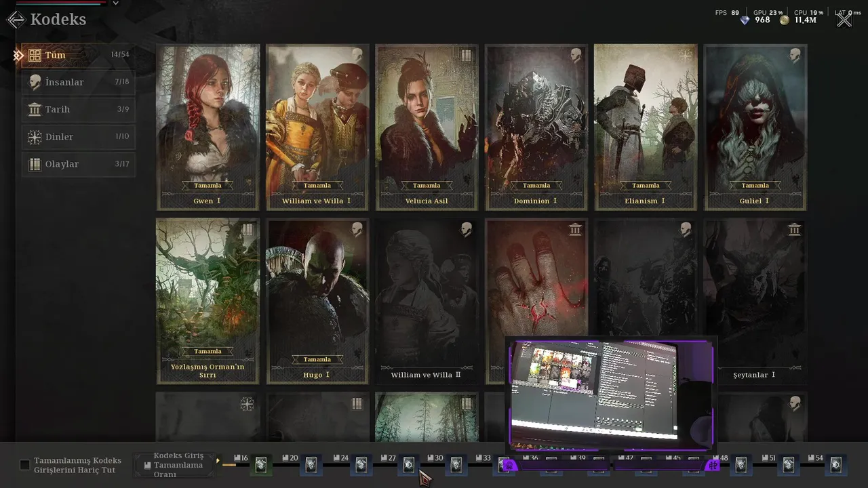
Task: Click the head icon on the Dominion I card
Action: point(576,56)
